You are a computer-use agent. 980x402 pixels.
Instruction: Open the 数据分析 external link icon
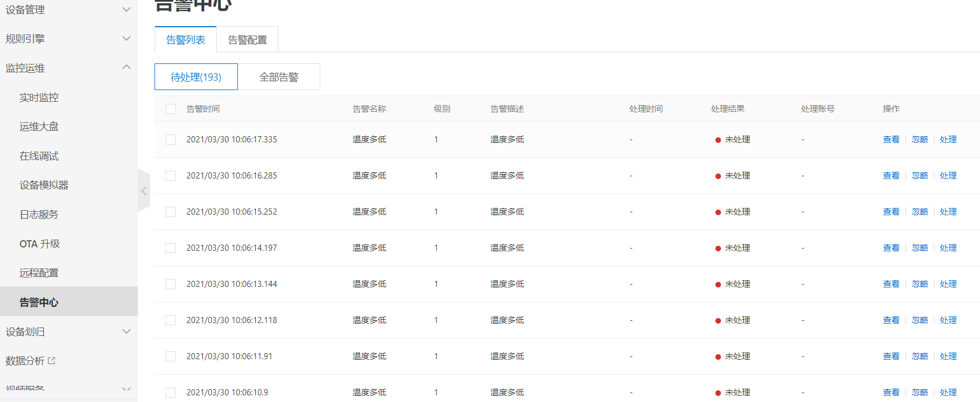[x=52, y=360]
